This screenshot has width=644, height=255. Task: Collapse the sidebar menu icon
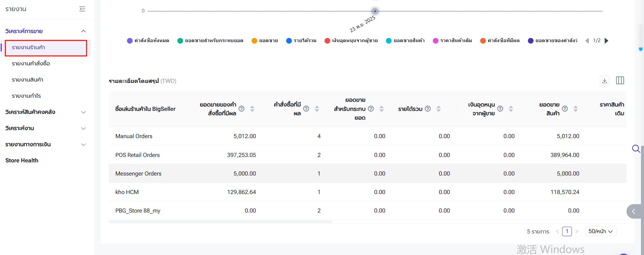(x=82, y=9)
